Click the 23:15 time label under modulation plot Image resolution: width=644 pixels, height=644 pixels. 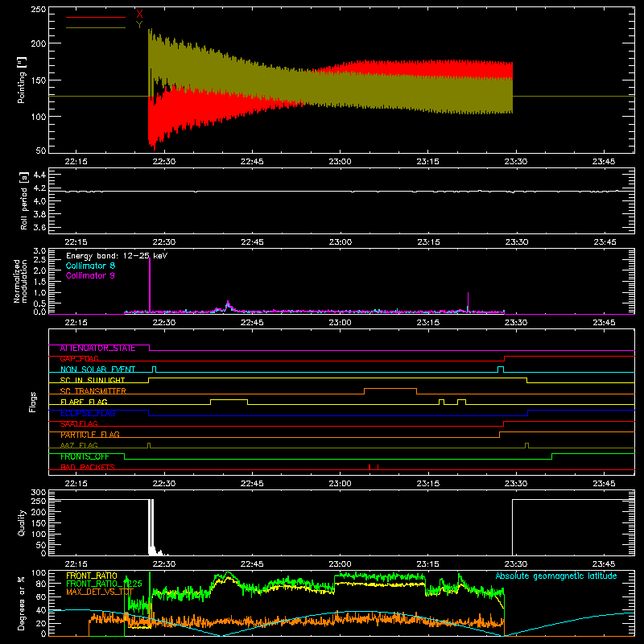pos(428,323)
